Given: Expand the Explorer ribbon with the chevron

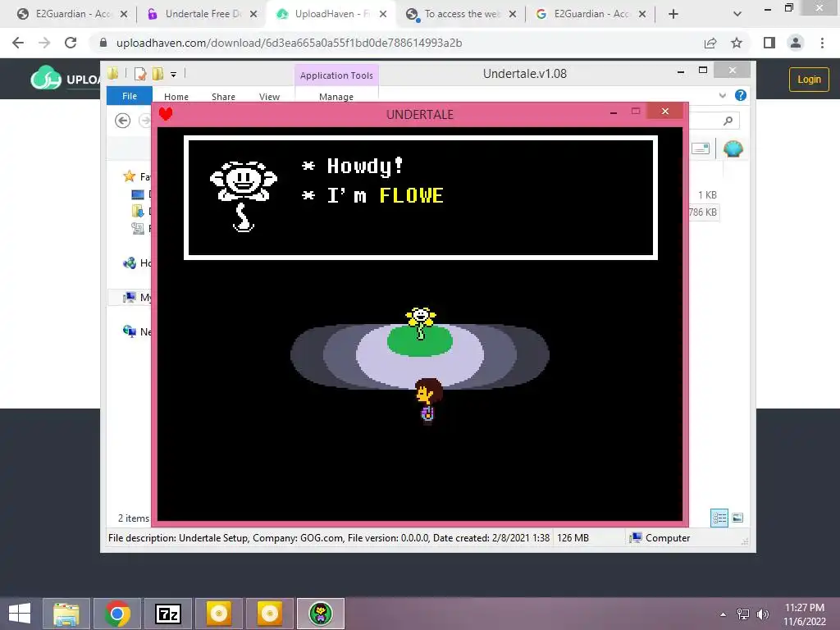Looking at the screenshot, I should (723, 95).
